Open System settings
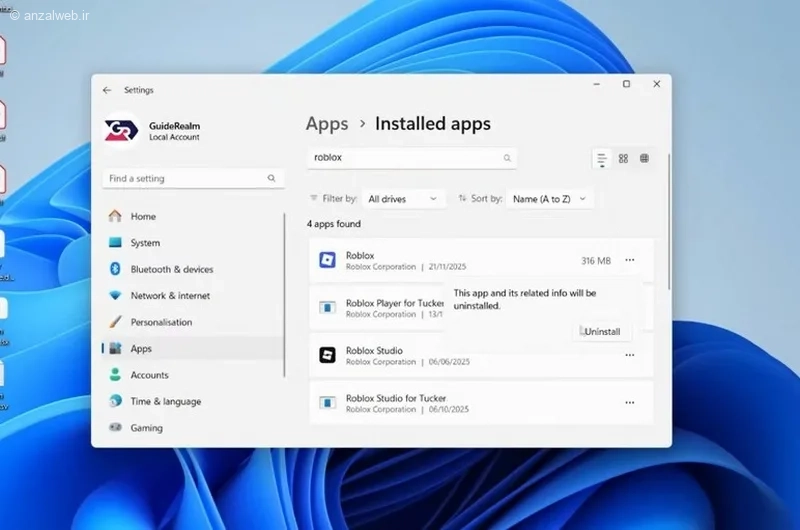Viewport: 800px width, 530px height. (x=193, y=243)
